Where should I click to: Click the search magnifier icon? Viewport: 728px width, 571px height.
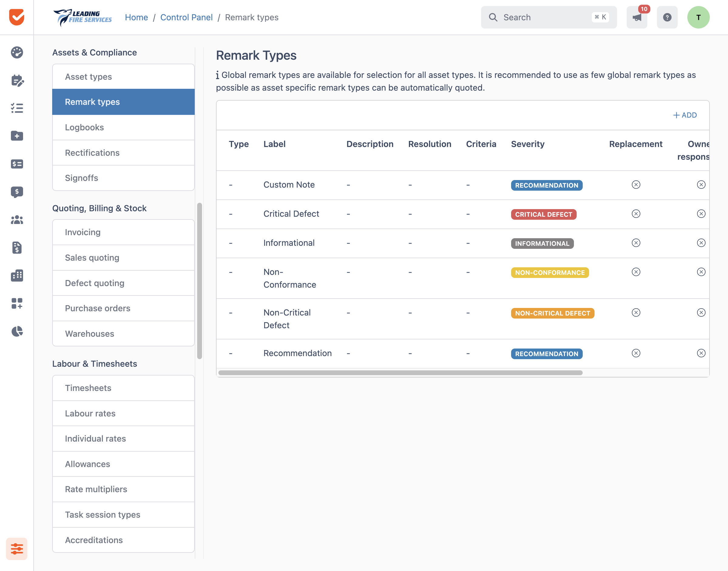coord(493,17)
